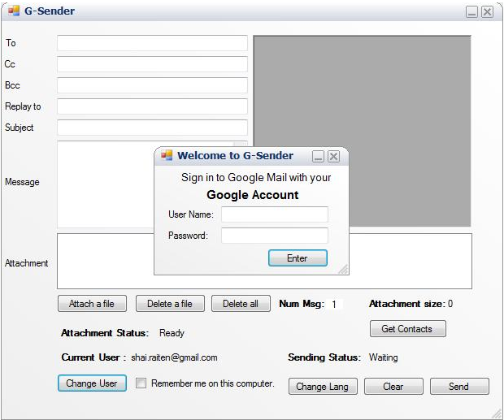This screenshot has height=420, width=504.
Task: Click the 'Ready' attachment status text
Action: click(172, 333)
